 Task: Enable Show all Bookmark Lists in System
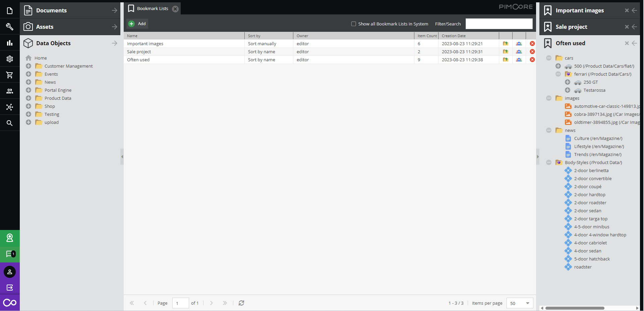click(353, 24)
